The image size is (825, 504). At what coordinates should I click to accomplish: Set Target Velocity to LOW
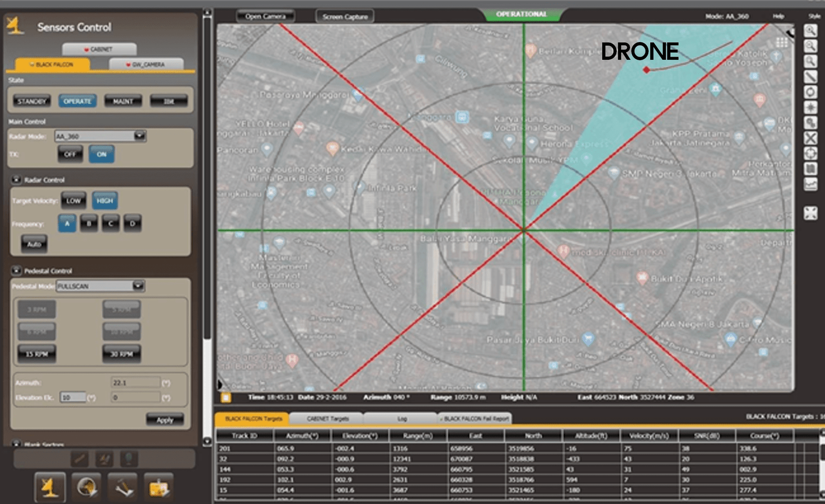[x=73, y=201]
